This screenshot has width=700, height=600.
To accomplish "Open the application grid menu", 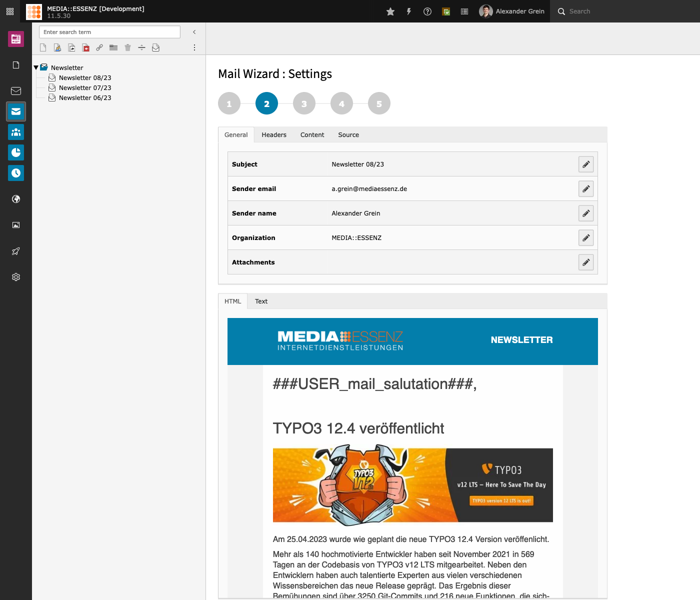I will [x=10, y=11].
